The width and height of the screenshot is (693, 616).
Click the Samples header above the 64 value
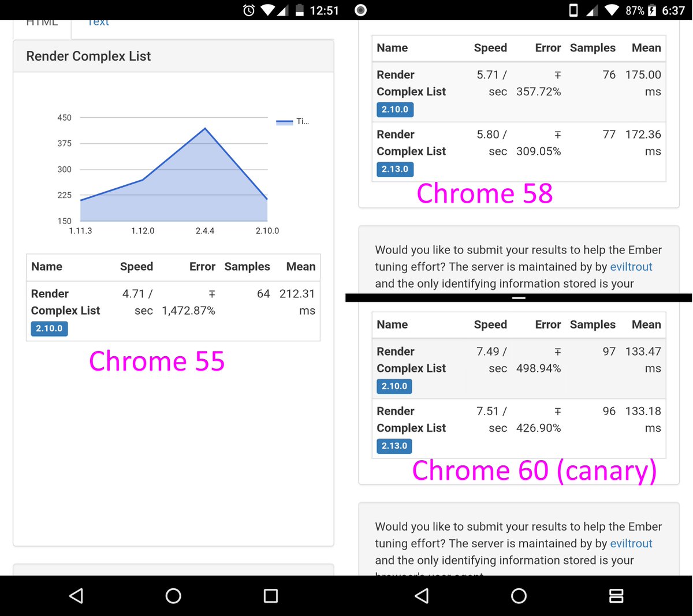point(247,267)
